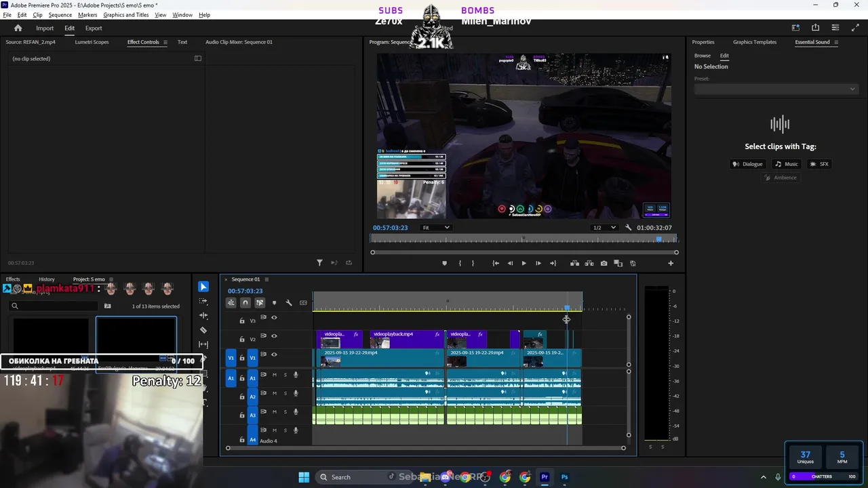868x488 pixels.
Task: Open program monitor settings wrench
Action: (x=629, y=228)
